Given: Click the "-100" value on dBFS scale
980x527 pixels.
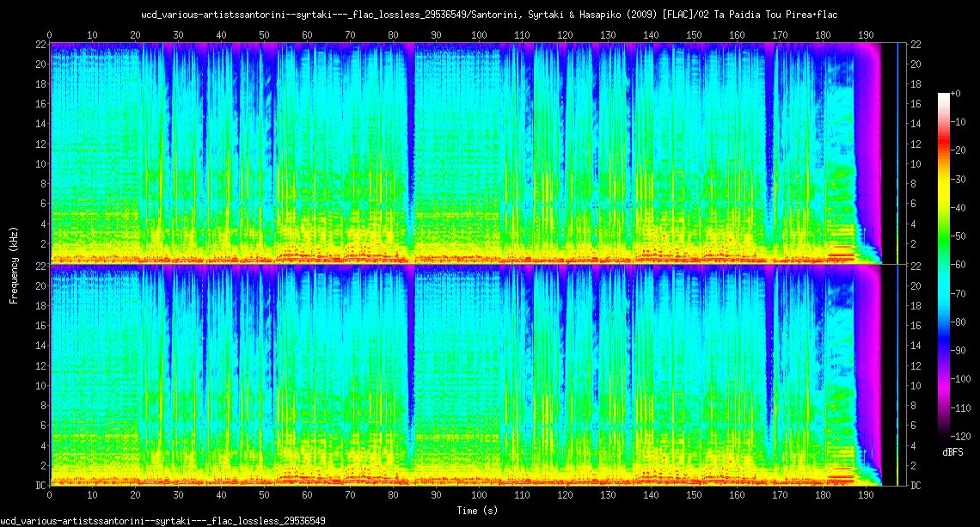Looking at the screenshot, I should pyautogui.click(x=960, y=379).
